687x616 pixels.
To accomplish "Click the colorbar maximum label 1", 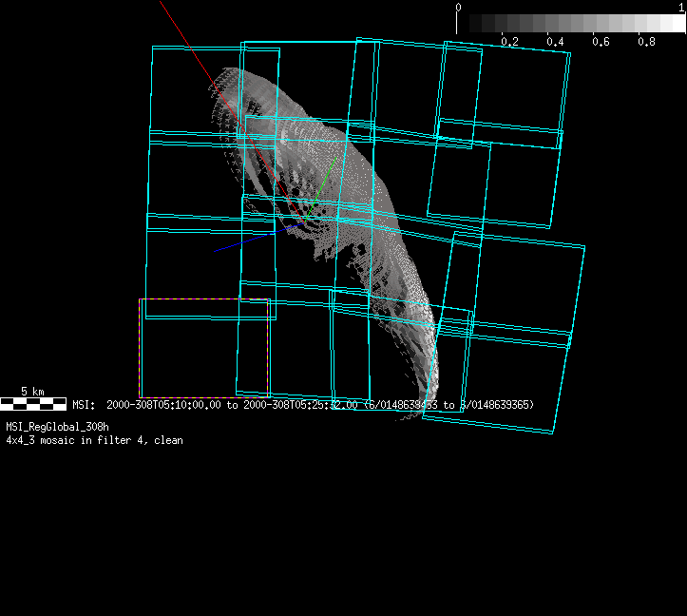I will click(681, 7).
